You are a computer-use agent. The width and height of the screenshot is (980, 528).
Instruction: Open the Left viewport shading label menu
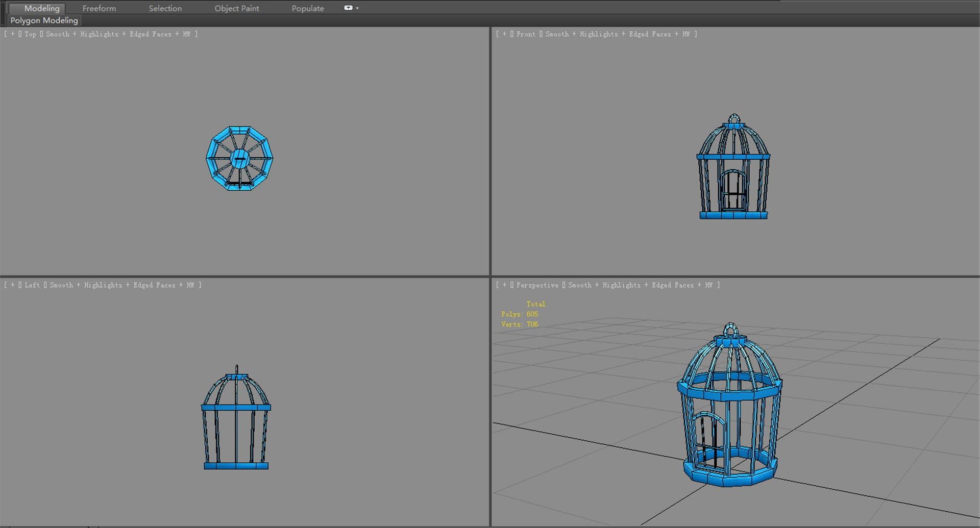(x=122, y=285)
